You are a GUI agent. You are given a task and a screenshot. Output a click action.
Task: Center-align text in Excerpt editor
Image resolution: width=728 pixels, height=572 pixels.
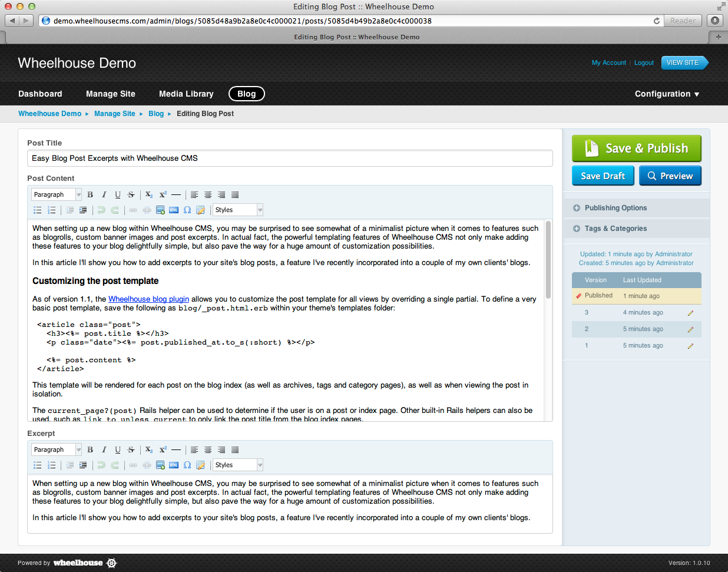(208, 449)
